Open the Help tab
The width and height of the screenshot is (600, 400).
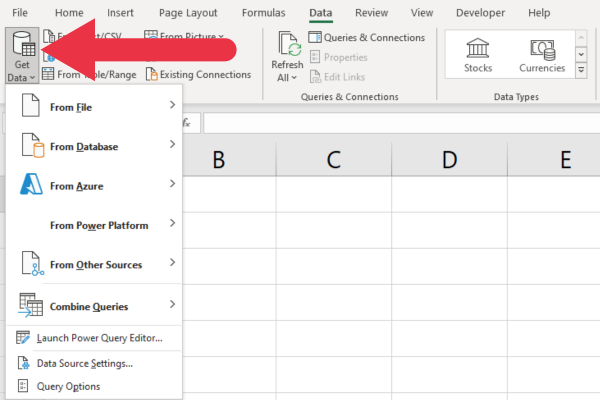(x=539, y=13)
